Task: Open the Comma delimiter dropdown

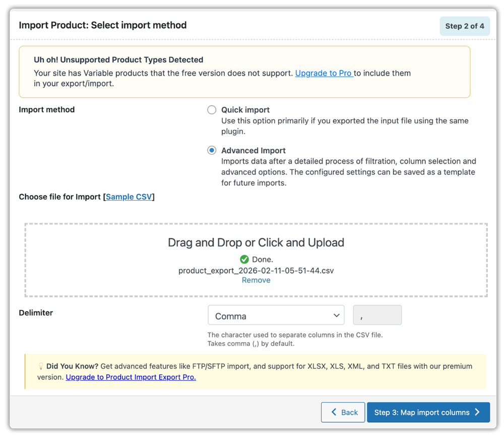Action: 276,316
